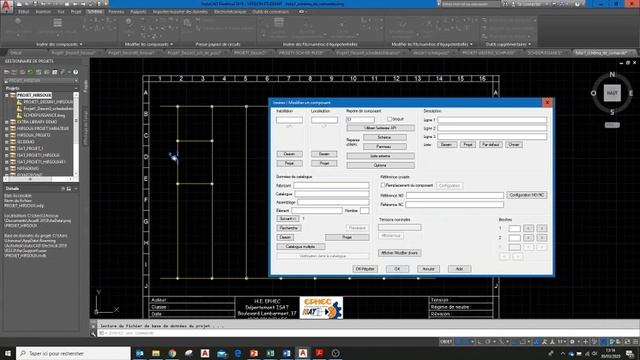
Task: Click the Schéma button under Repère
Action: 384,138
